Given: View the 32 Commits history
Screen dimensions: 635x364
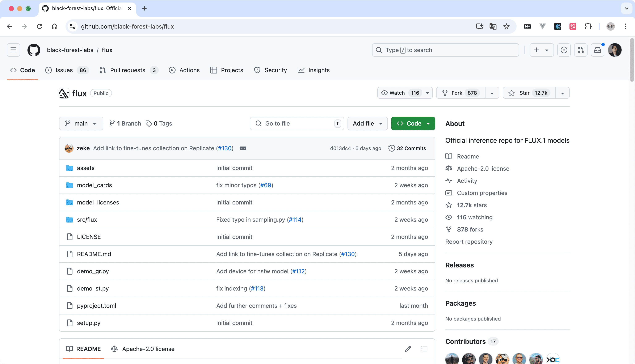Looking at the screenshot, I should tap(407, 148).
